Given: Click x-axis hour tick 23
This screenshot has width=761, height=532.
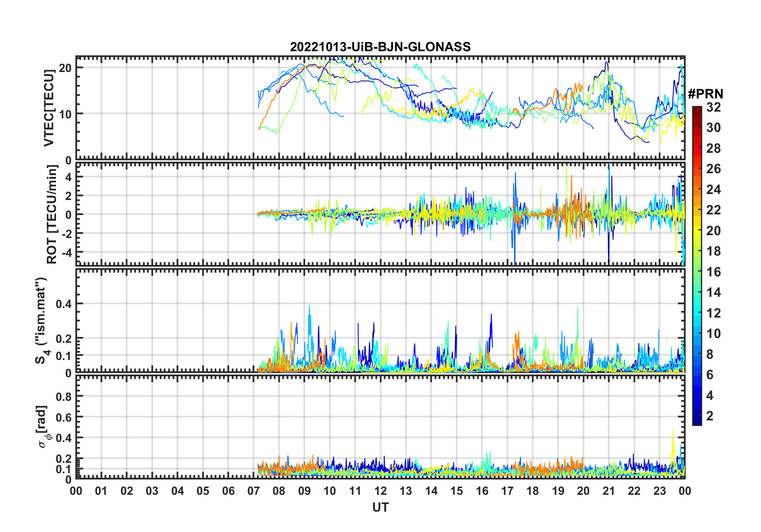Looking at the screenshot, I should pos(660,491).
